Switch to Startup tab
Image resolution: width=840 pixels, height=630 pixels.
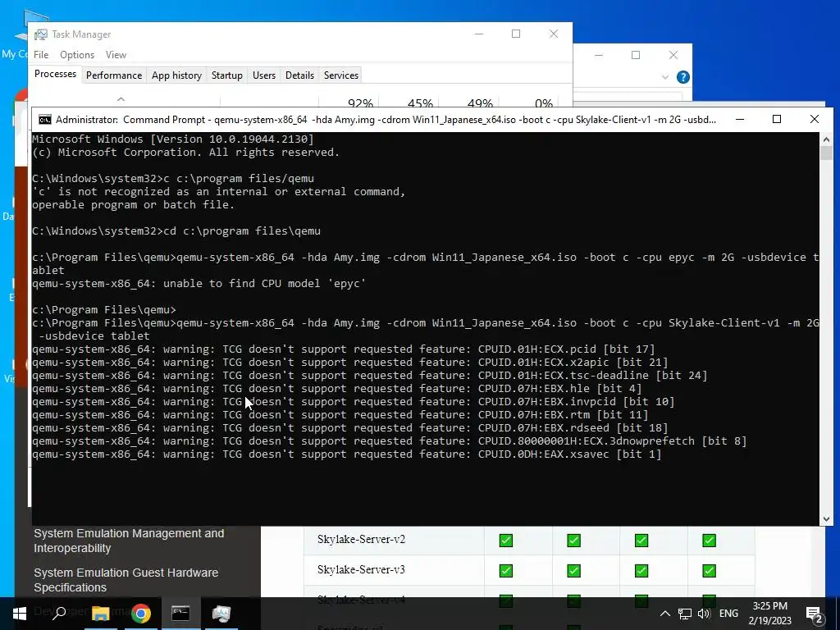tap(227, 75)
